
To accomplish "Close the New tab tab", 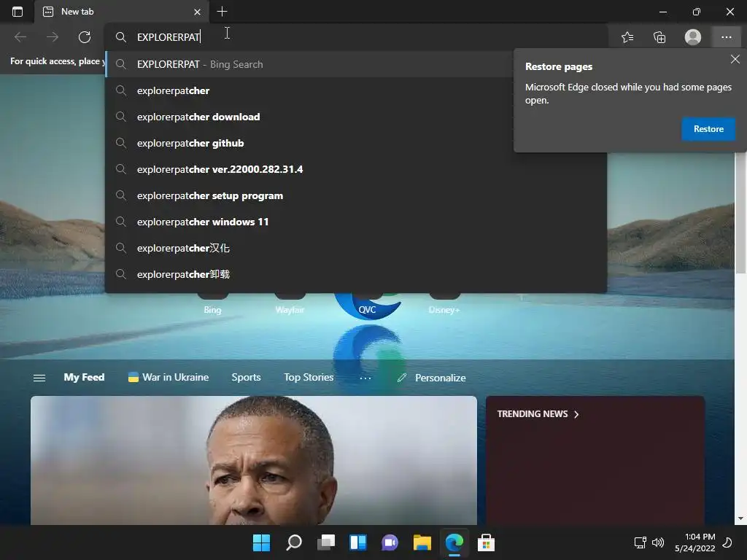I will pyautogui.click(x=197, y=12).
